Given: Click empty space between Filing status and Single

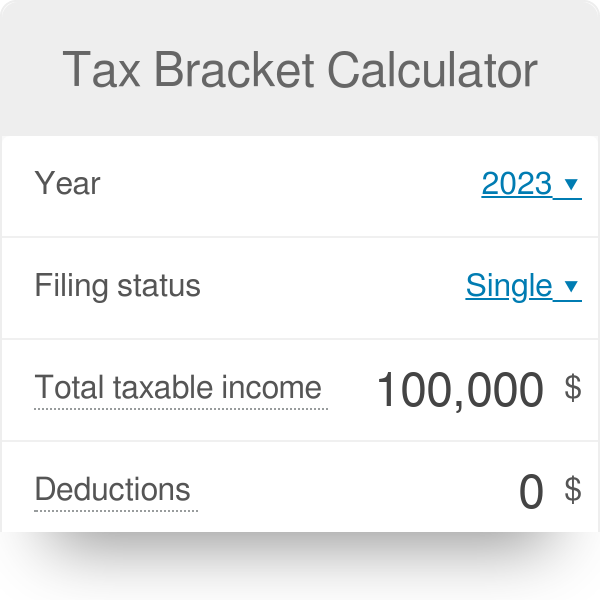Looking at the screenshot, I should [330, 286].
